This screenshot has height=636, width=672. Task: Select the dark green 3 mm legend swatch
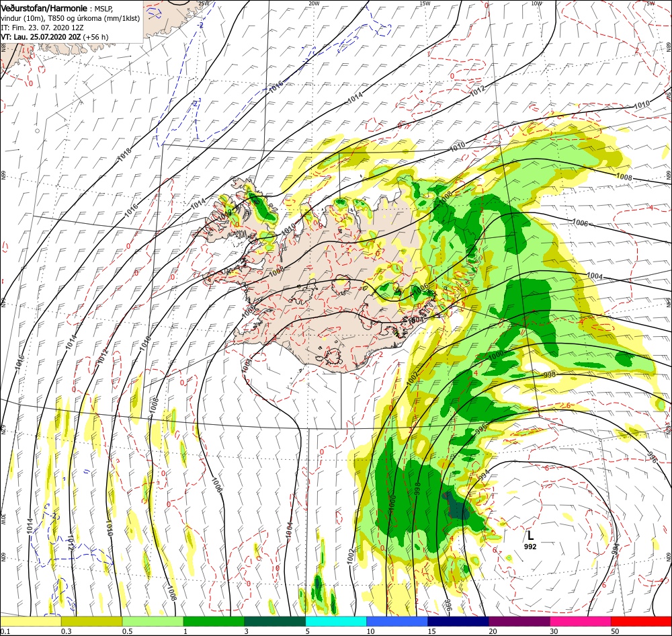click(x=275, y=621)
